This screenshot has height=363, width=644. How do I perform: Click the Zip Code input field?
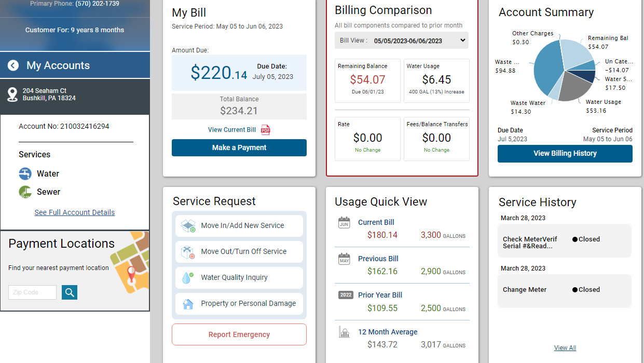(x=32, y=292)
